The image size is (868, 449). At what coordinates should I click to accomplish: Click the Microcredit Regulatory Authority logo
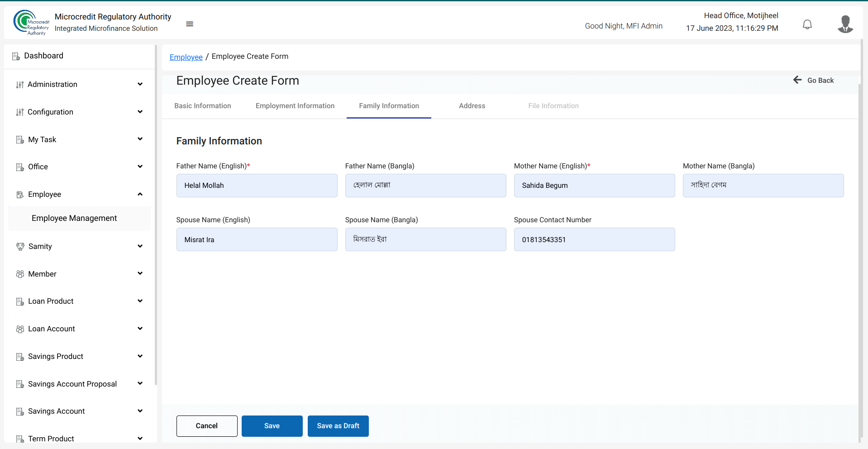click(x=31, y=23)
